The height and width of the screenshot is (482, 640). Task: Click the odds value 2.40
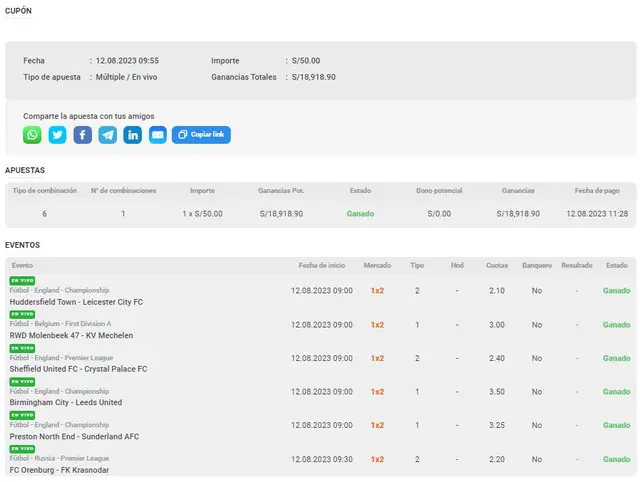click(x=497, y=358)
